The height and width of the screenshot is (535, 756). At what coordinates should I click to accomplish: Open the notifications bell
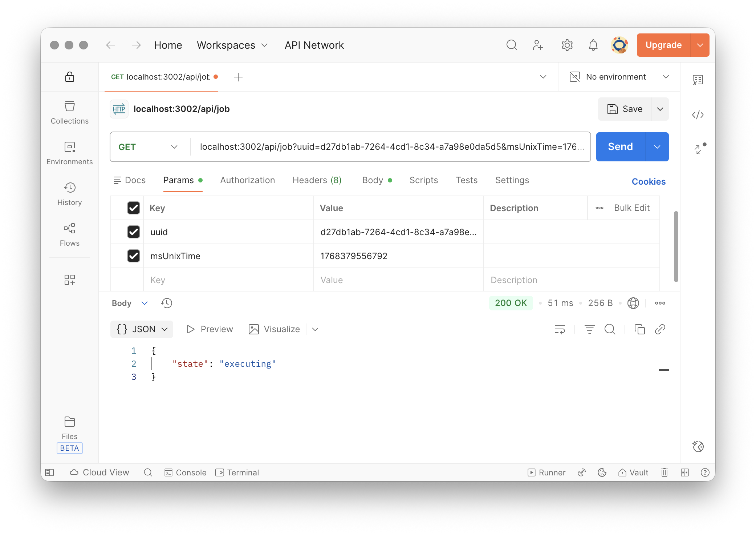pyautogui.click(x=593, y=45)
